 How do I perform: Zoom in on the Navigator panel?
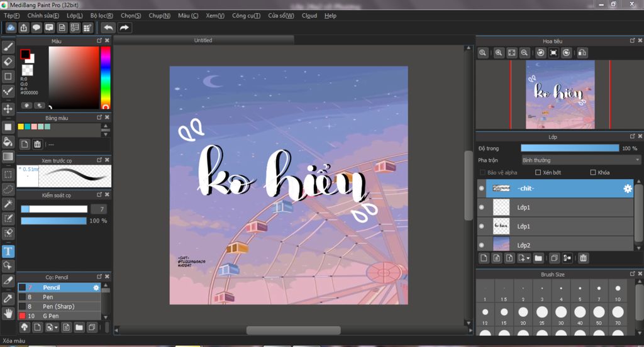point(499,53)
